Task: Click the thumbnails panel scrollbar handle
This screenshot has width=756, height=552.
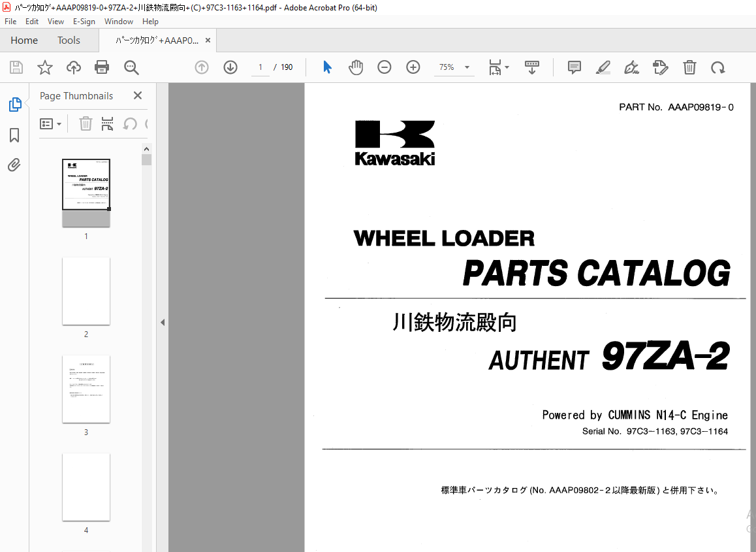Action: pos(147,159)
